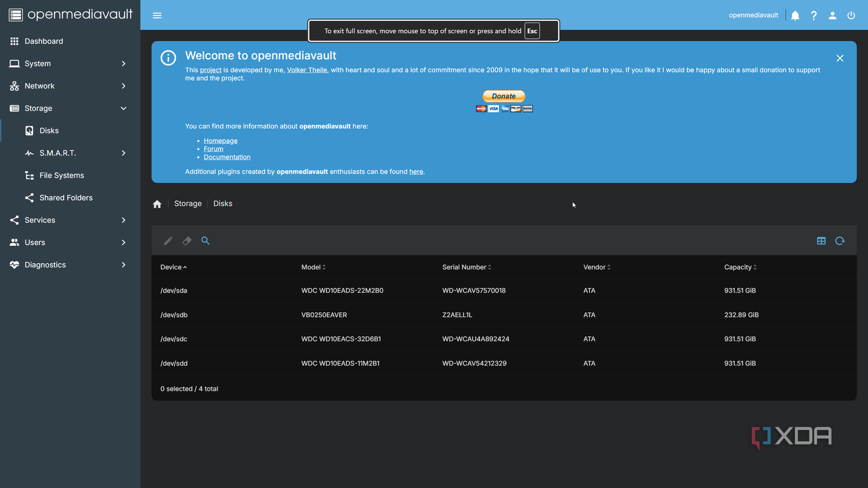Click the Storage icon in the sidebar

point(14,108)
